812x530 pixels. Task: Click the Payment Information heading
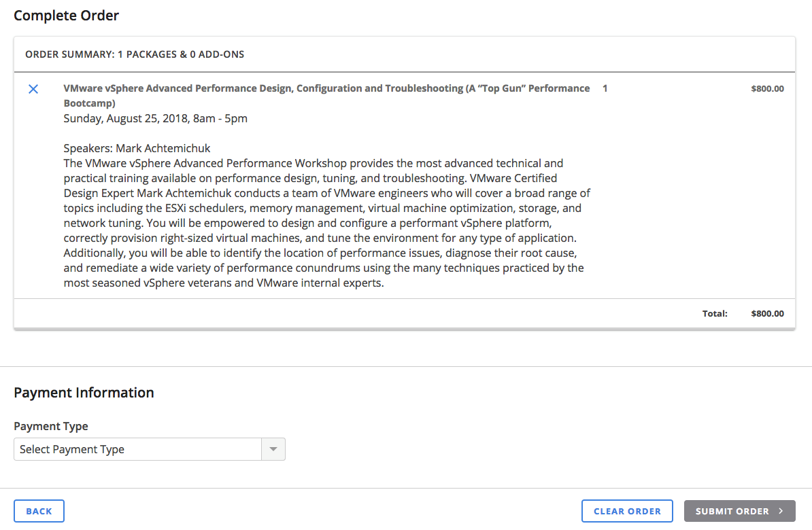tap(84, 393)
